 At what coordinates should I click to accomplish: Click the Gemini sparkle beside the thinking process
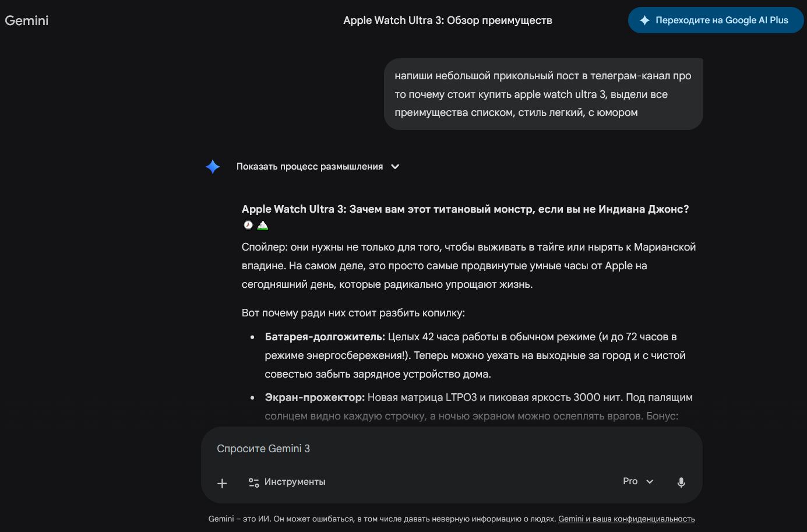[213, 166]
